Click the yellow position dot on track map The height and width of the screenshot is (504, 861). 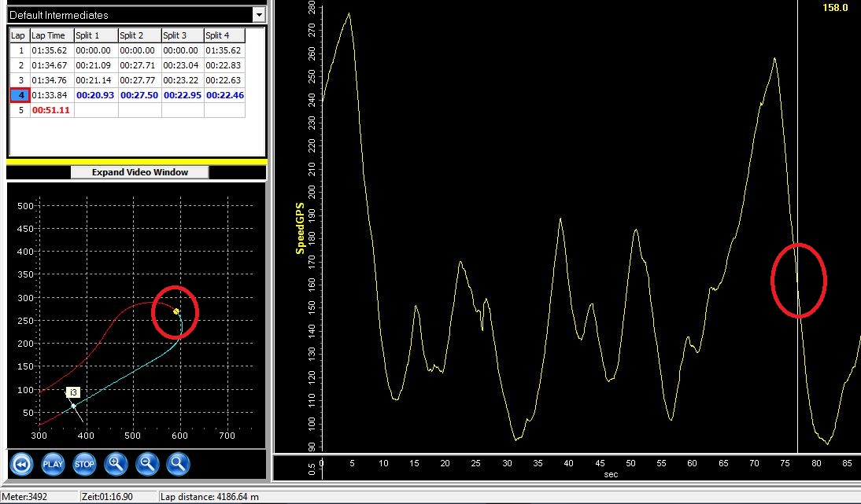coord(176,311)
